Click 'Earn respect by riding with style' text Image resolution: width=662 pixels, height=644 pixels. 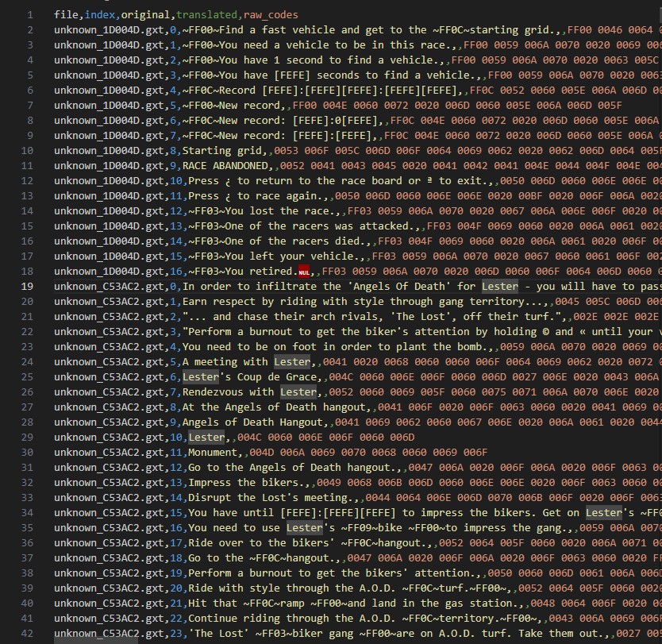283,302
